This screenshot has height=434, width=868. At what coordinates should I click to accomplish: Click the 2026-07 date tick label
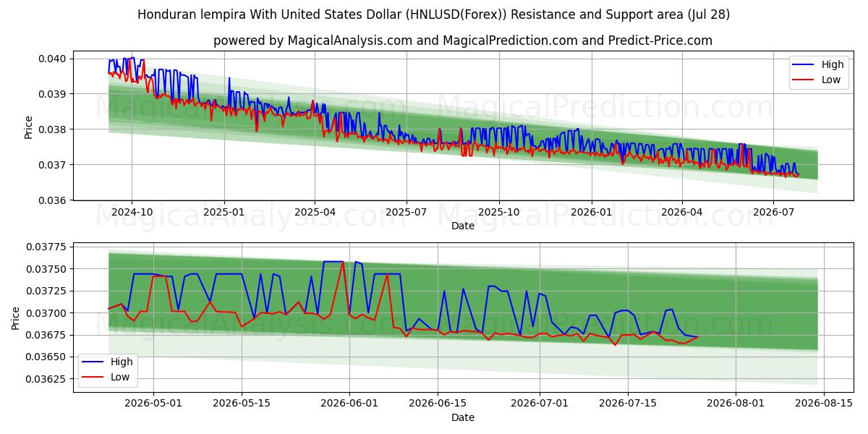773,213
